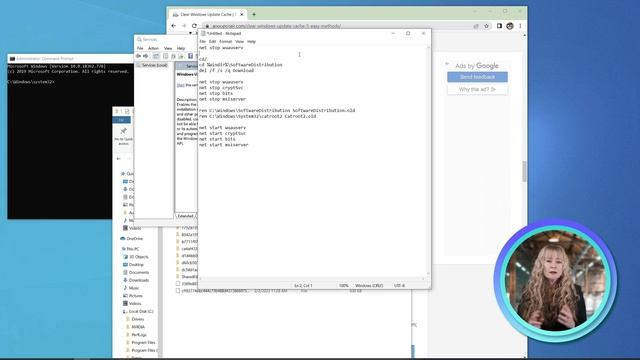This screenshot has width=640, height=360.
Task: Open Services View menu
Action: pyautogui.click(x=168, y=48)
